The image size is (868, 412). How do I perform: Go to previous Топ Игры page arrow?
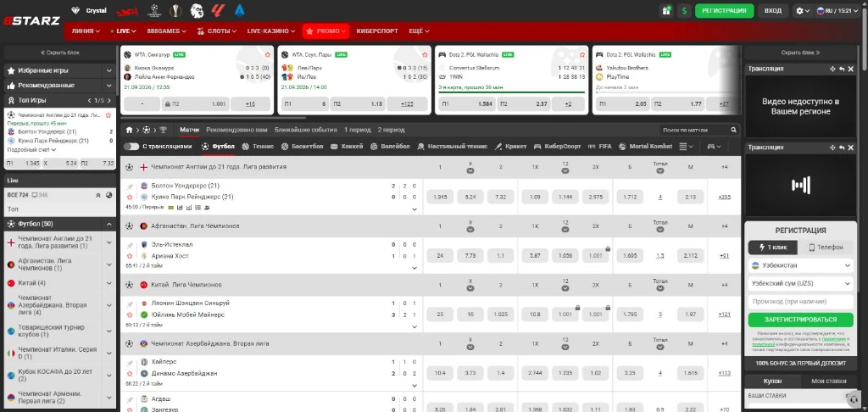[x=89, y=100]
